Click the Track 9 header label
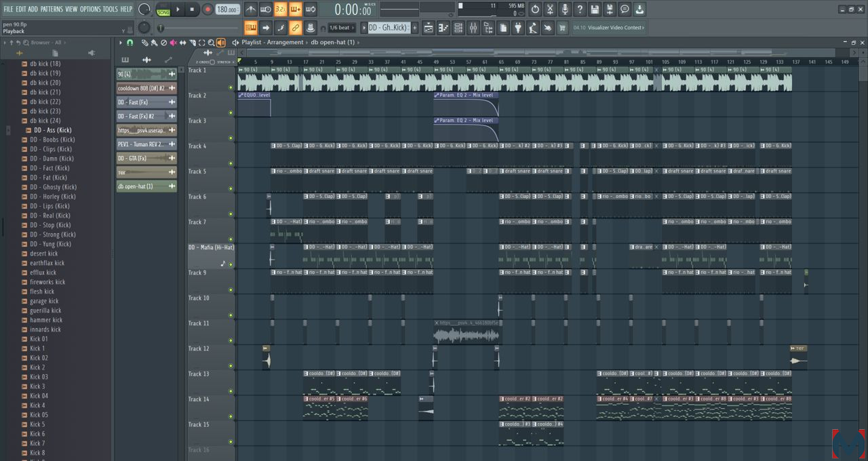 pos(197,273)
